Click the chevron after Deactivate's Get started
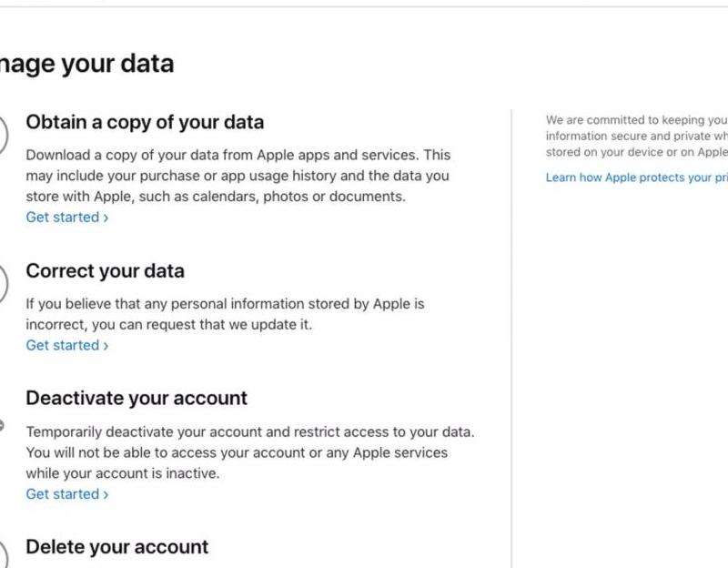728x568 pixels. tap(106, 494)
